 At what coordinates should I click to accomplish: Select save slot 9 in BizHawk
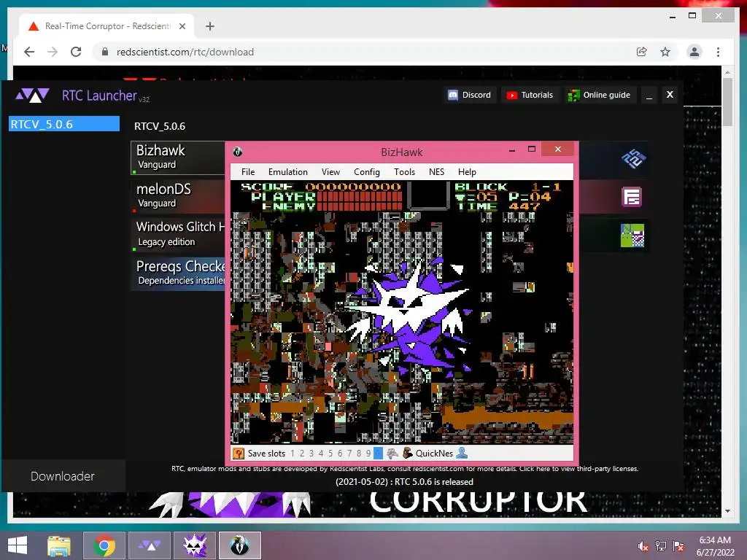368,454
